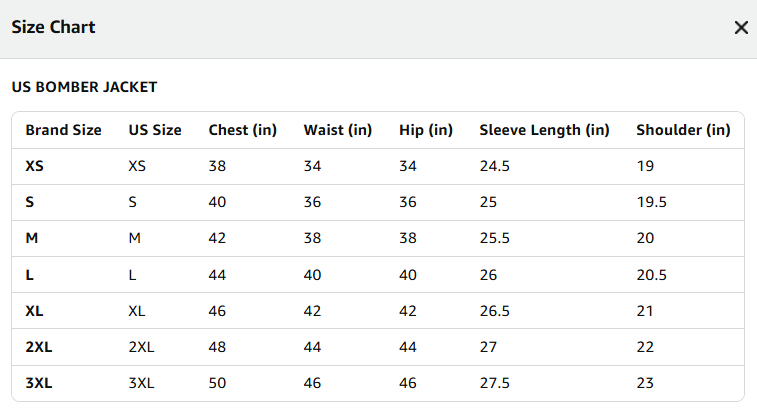Select the bold S brand size cell
Screen dimensions: 757x412
(29, 202)
